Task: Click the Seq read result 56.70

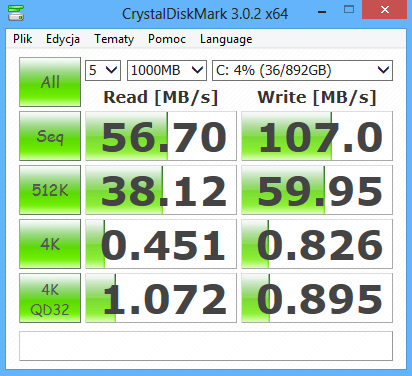Action: tap(161, 136)
